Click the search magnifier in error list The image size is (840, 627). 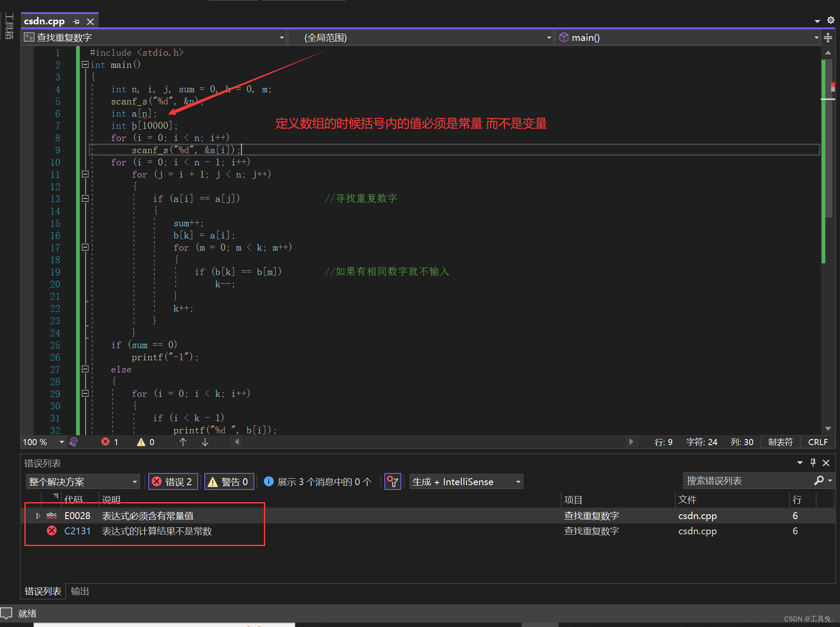pyautogui.click(x=819, y=481)
